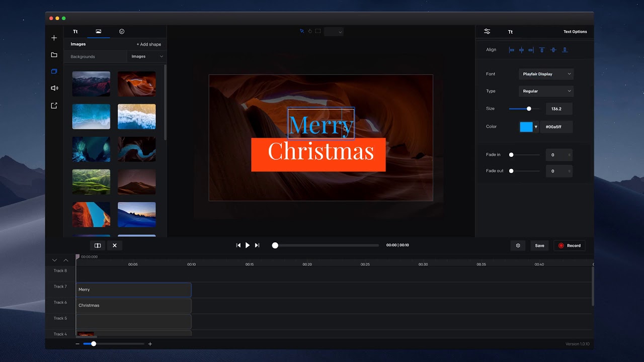The width and height of the screenshot is (644, 362).
Task: Select the marquee selection tool above canvas
Action: click(x=318, y=31)
